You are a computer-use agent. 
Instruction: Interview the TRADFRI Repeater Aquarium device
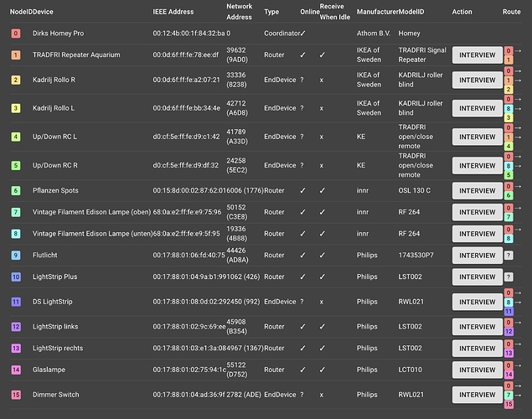pos(477,55)
